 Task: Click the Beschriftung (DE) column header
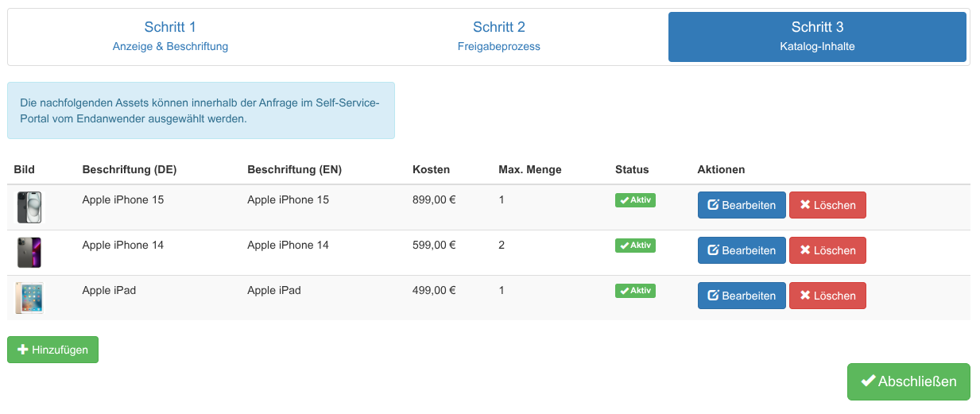(x=129, y=169)
